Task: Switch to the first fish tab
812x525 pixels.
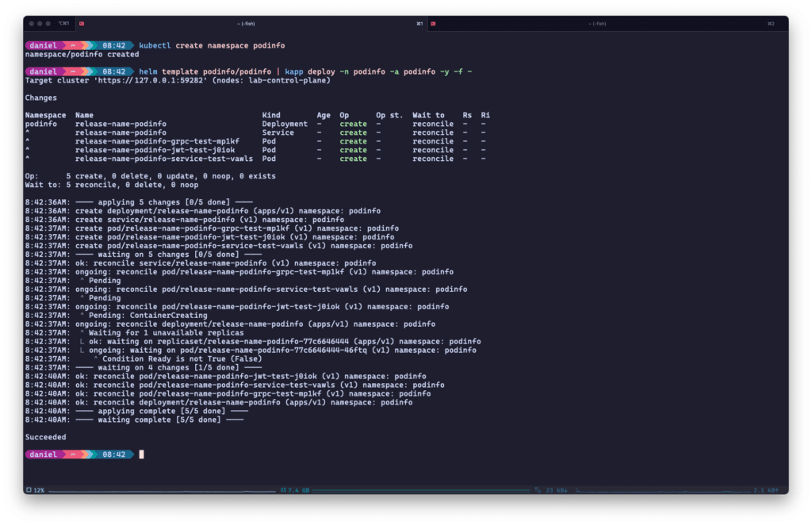Action: tap(254, 24)
